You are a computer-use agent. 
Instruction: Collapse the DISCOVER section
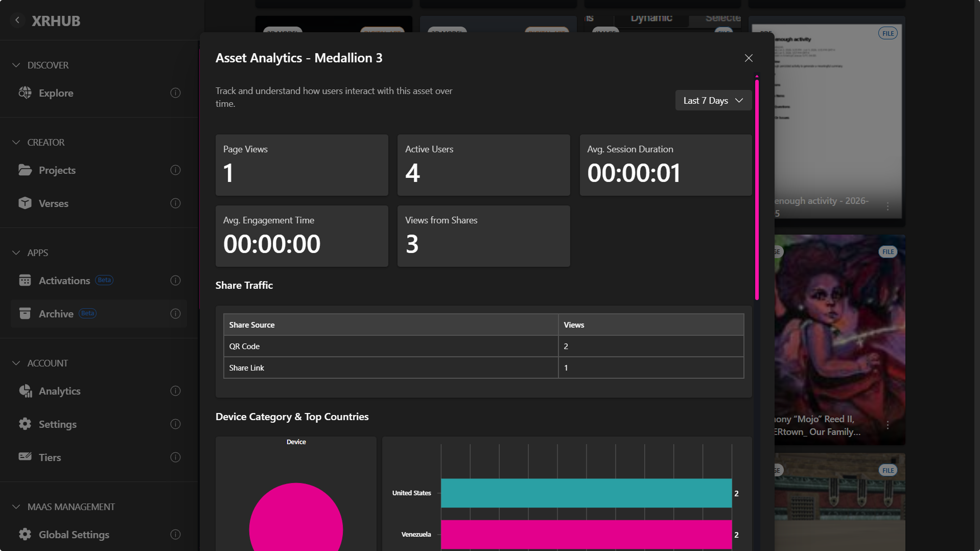click(x=16, y=65)
